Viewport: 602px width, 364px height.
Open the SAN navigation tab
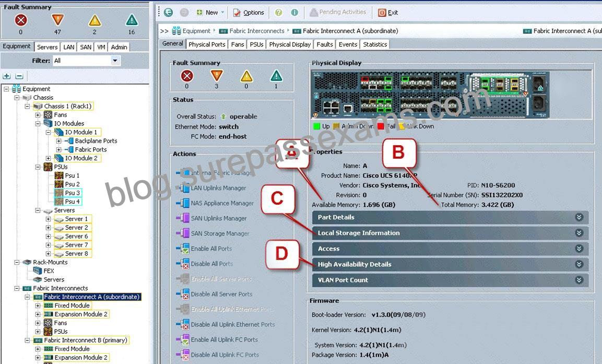(x=86, y=47)
